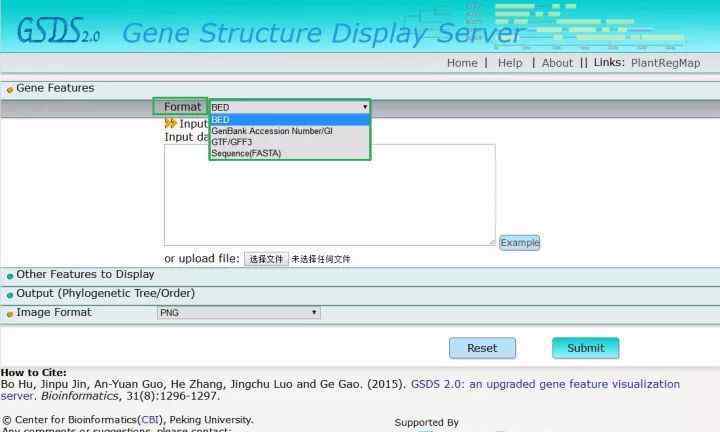720x432 pixels.
Task: Click the Format label
Action: pyautogui.click(x=182, y=107)
